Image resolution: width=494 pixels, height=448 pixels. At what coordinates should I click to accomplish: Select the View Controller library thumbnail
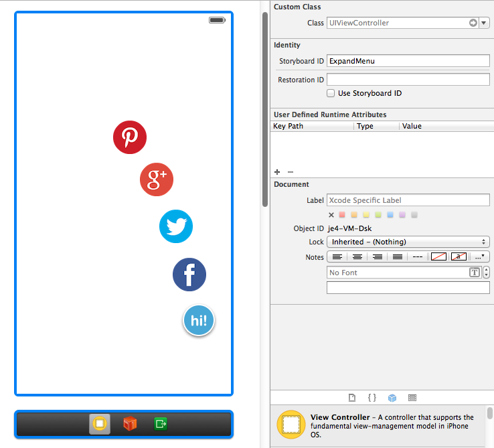[291, 425]
